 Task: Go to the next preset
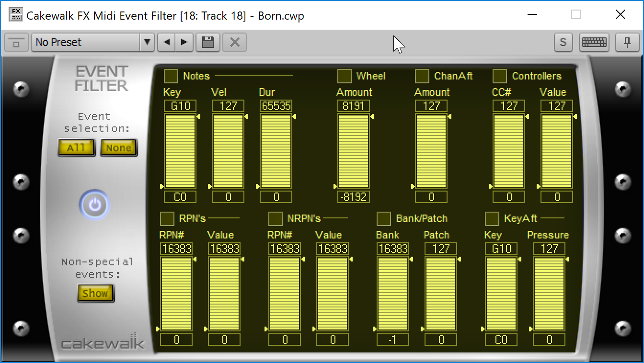point(184,42)
